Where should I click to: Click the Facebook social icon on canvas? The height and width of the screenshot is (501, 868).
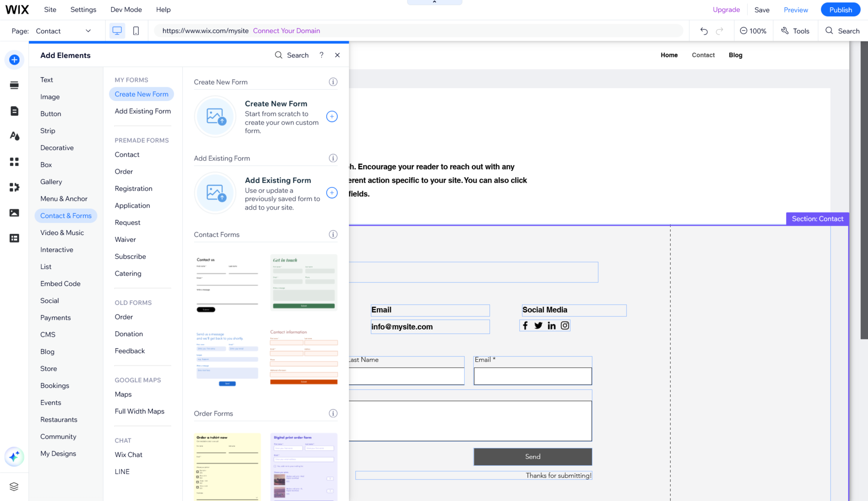click(x=525, y=325)
